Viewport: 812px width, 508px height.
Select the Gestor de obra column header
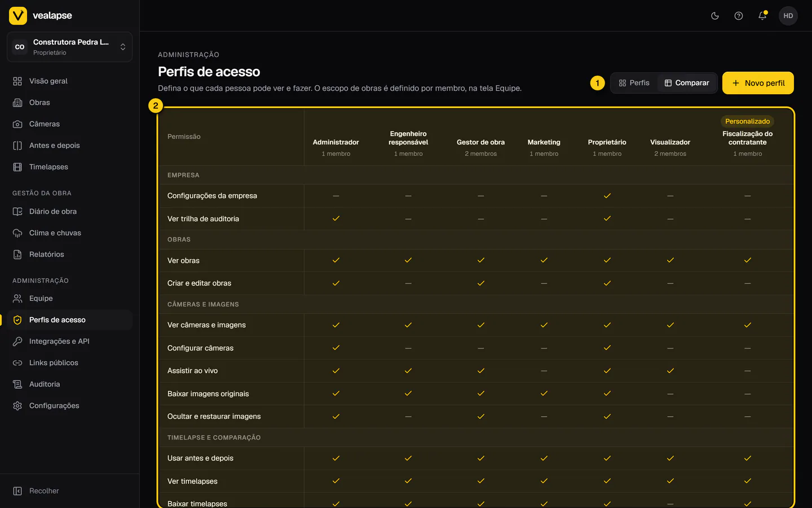tap(481, 142)
